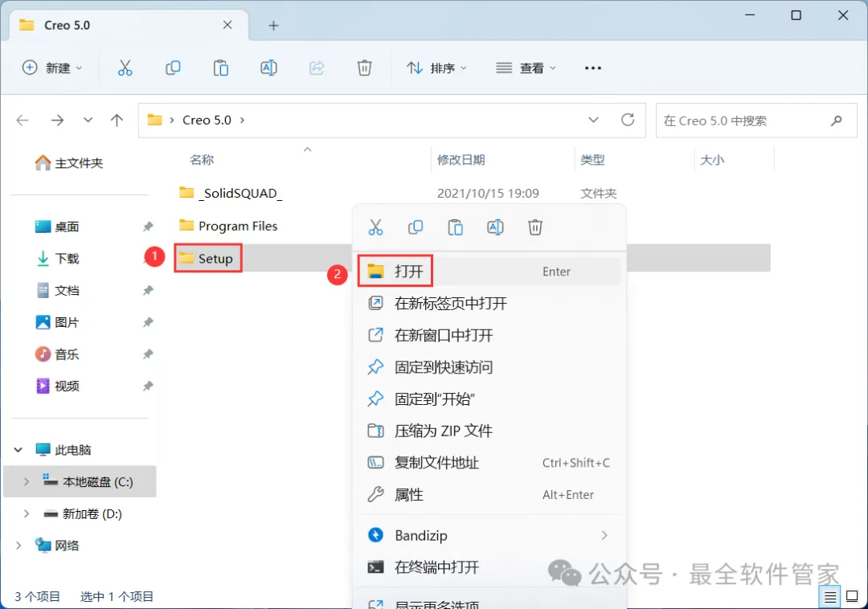868x609 pixels.
Task: Expand the Bandizip submenu arrow
Action: tap(604, 535)
